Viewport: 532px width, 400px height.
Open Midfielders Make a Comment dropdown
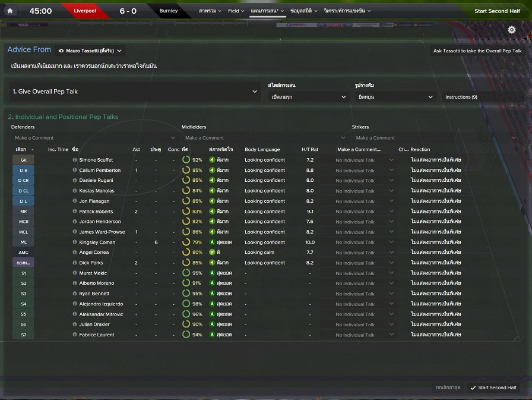(265, 137)
